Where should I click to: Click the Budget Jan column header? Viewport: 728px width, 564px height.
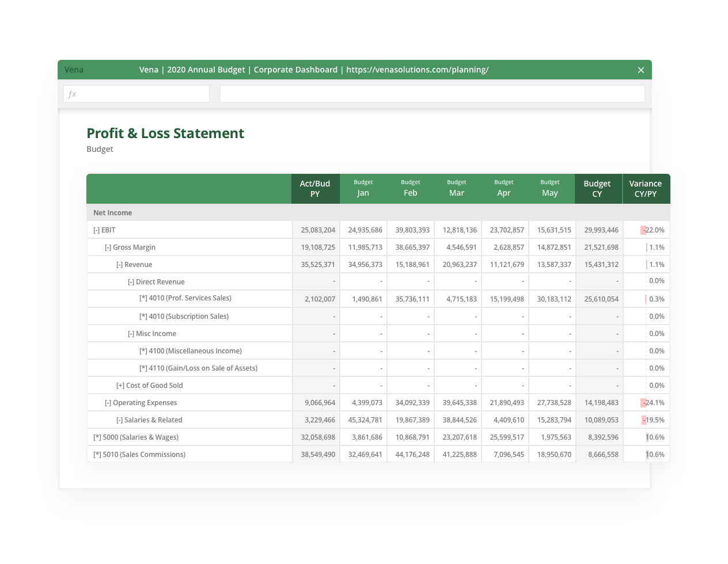click(363, 188)
